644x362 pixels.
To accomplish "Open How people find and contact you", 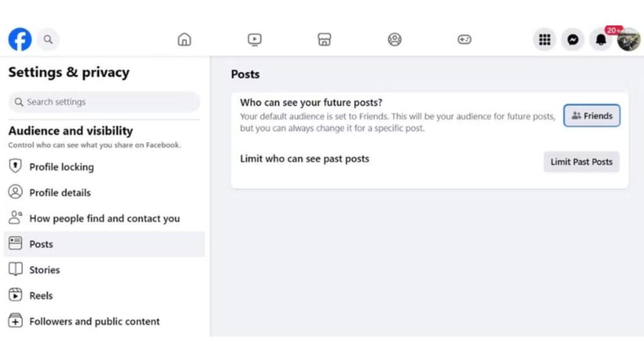I will [x=104, y=218].
